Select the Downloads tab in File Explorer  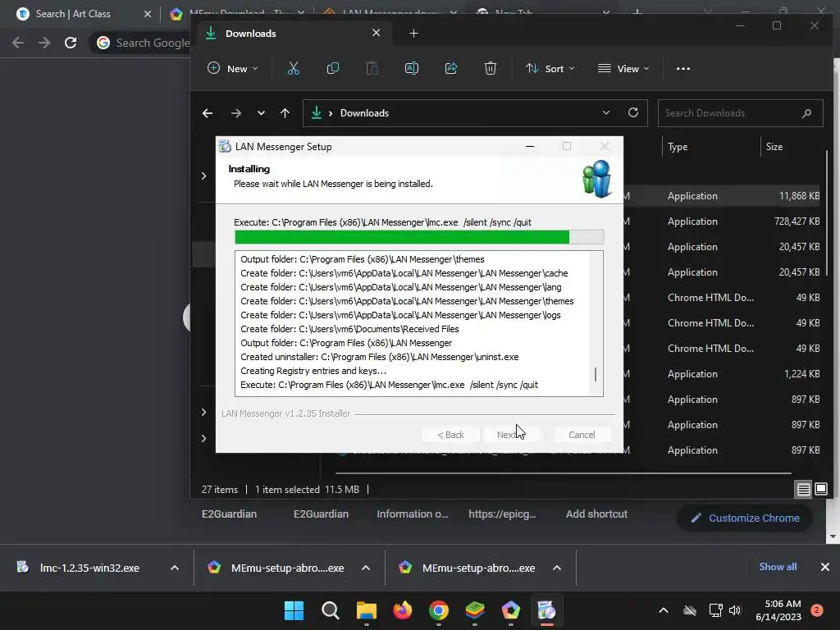pyautogui.click(x=294, y=33)
